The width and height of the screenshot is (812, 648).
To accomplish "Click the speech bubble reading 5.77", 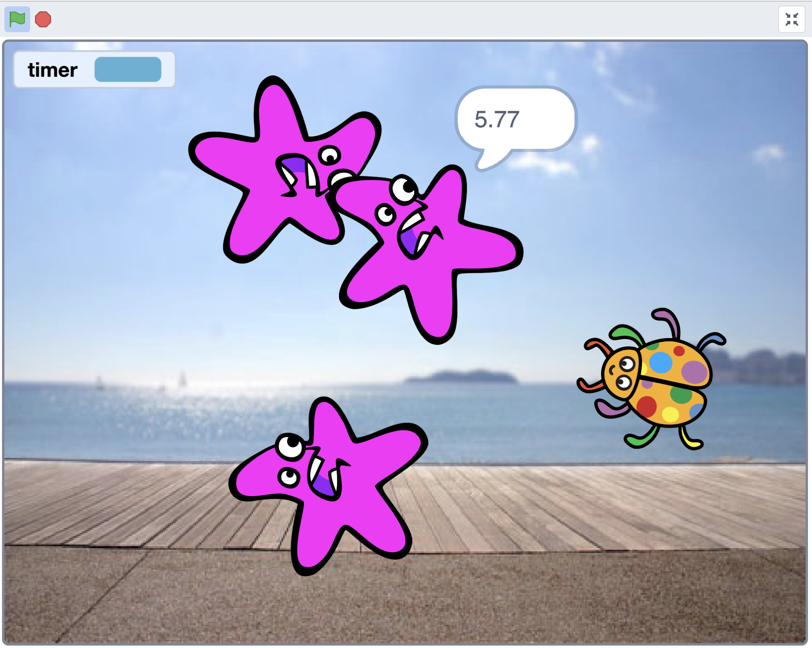I will pyautogui.click(x=516, y=128).
